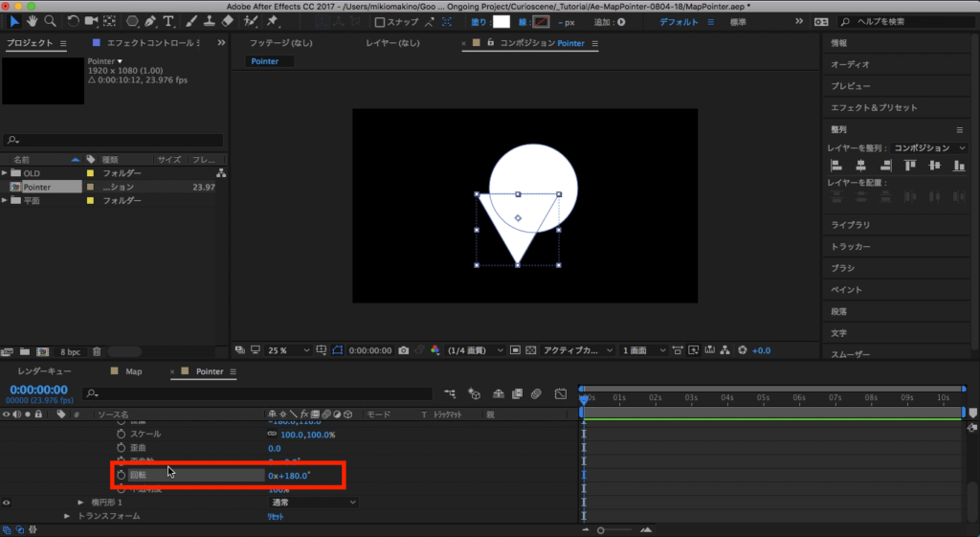Screen dimensions: 980x537
Task: Toggle stopwatch for スケール property
Action: coord(121,435)
